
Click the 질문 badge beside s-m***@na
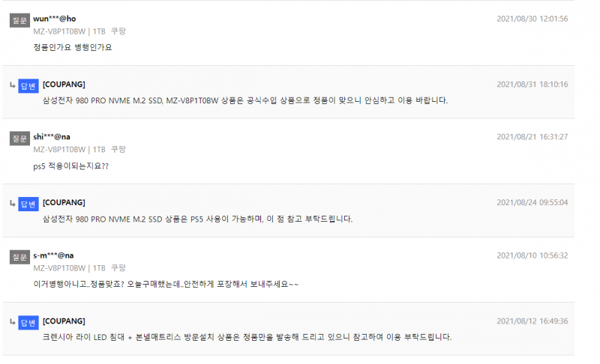tap(19, 257)
